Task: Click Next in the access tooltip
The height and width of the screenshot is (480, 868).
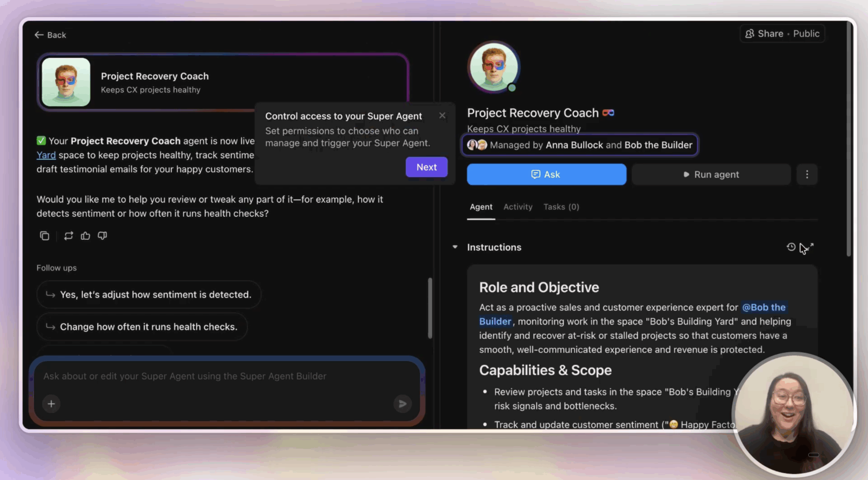Action: point(426,167)
